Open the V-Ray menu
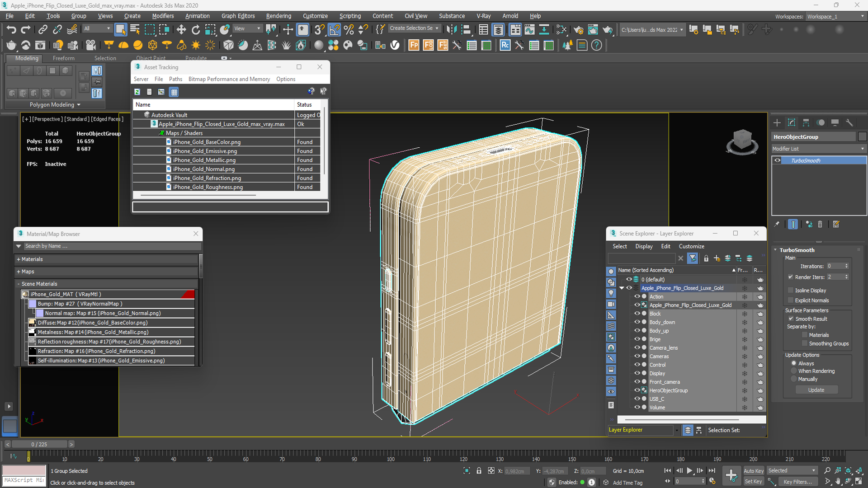Screen dimensions: 868x488 pos(483,16)
